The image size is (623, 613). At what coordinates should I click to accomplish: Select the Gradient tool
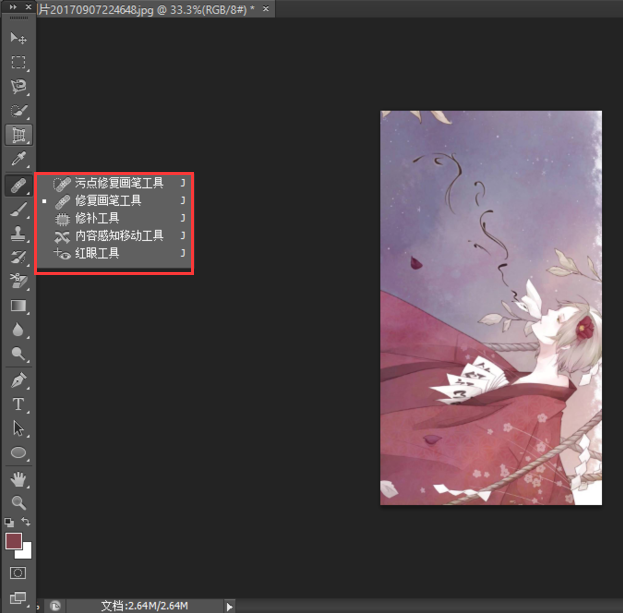(x=18, y=306)
